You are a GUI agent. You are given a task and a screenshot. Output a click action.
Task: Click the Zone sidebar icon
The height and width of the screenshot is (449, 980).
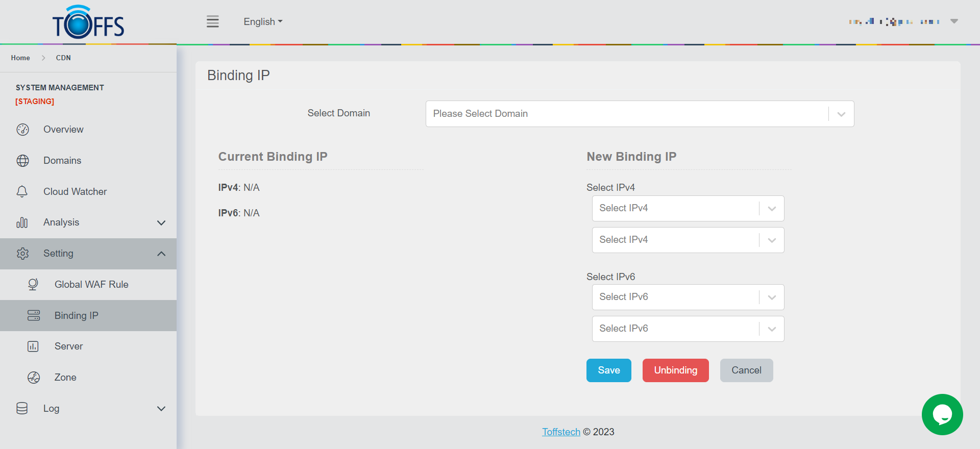[33, 378]
